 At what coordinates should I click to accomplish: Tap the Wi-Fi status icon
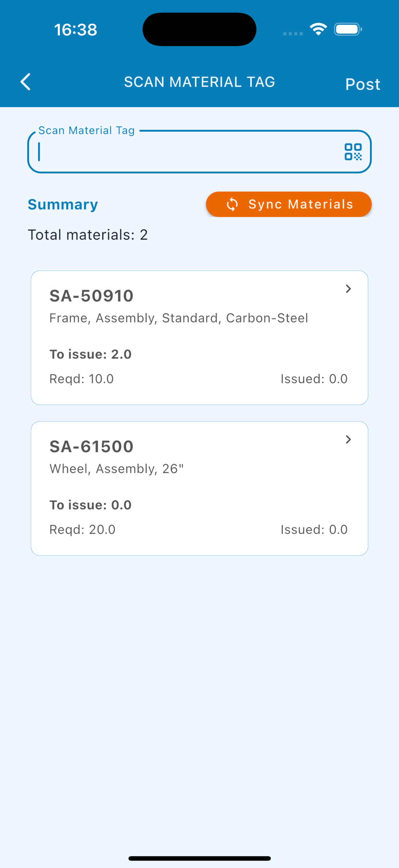[318, 29]
